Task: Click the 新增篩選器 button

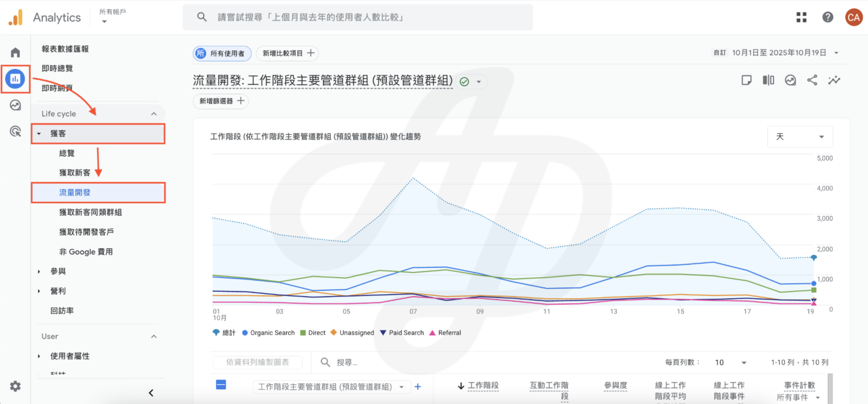Action: pos(220,101)
